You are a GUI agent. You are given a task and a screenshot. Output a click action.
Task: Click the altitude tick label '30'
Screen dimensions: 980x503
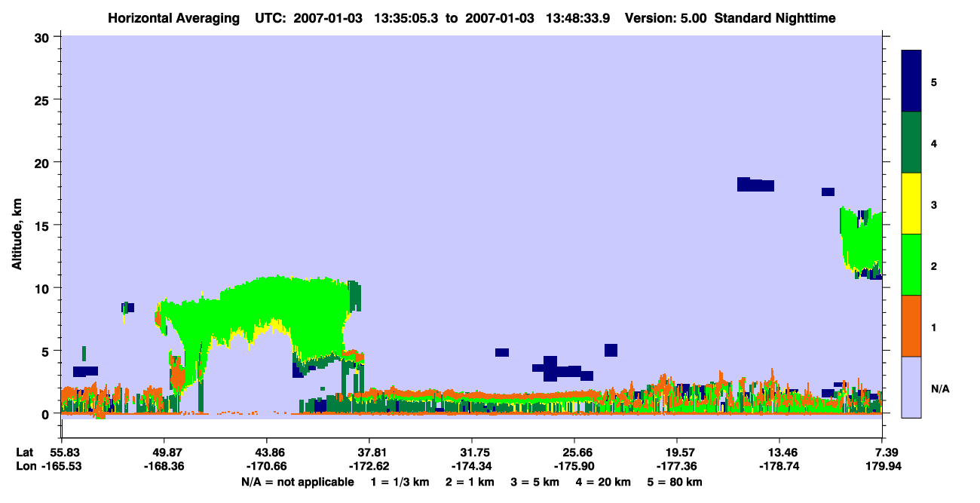point(44,37)
